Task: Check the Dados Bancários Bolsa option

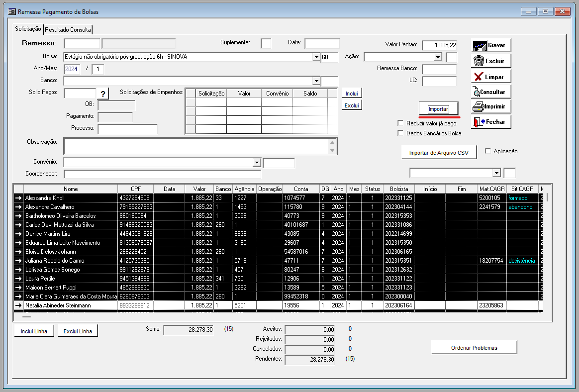Action: point(400,133)
